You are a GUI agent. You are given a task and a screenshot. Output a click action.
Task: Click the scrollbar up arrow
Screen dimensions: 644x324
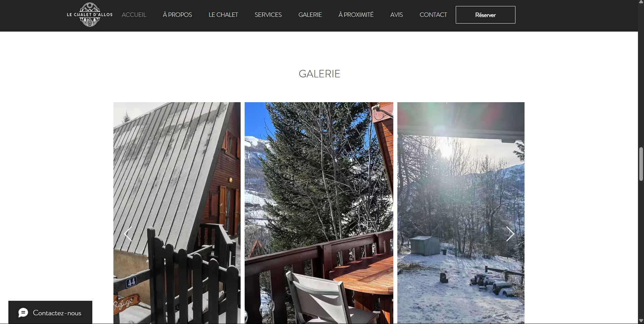641,2
